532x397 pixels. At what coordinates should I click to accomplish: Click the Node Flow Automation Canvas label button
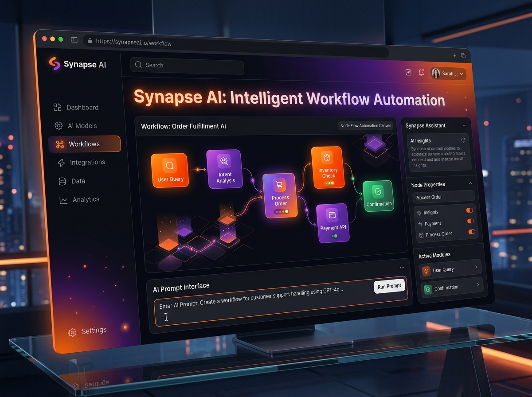click(x=366, y=126)
